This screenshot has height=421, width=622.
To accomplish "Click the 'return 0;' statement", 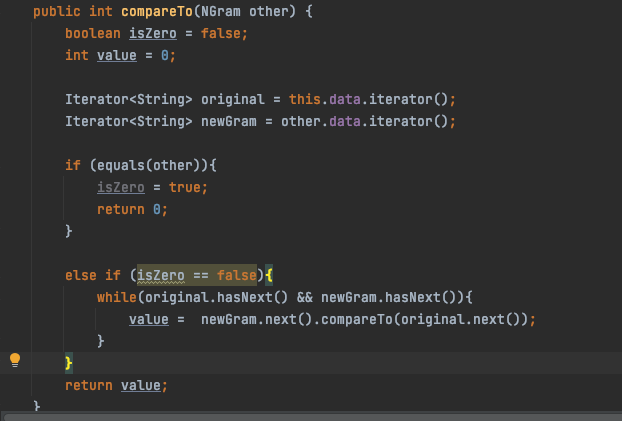I will 132,209.
